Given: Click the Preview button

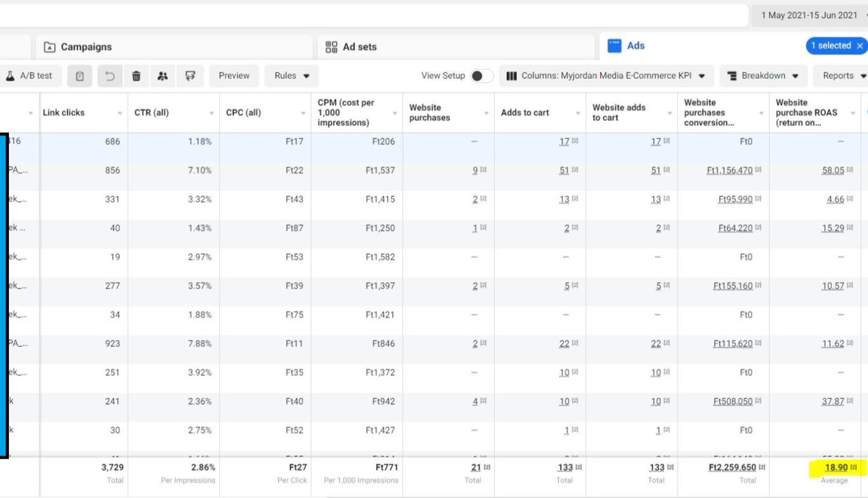Looking at the screenshot, I should [x=234, y=76].
